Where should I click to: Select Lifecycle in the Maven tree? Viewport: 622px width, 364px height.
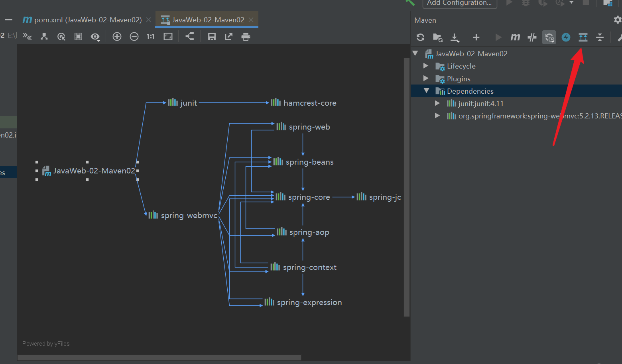(x=461, y=66)
